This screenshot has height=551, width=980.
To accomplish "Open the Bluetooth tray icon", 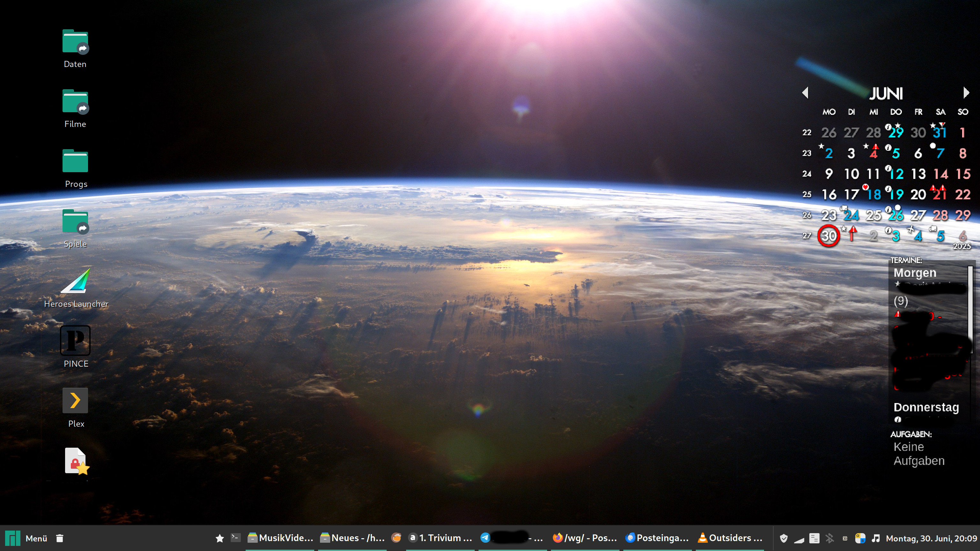I will coord(830,539).
